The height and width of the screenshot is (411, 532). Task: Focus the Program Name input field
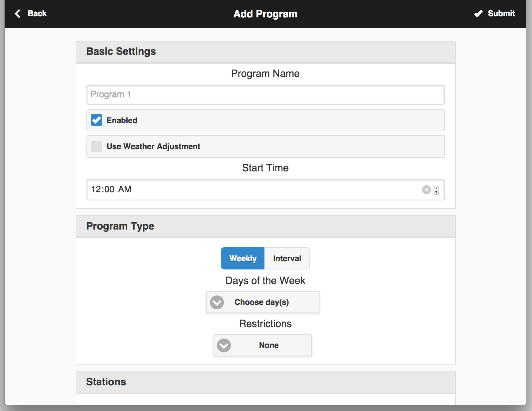[x=265, y=95]
